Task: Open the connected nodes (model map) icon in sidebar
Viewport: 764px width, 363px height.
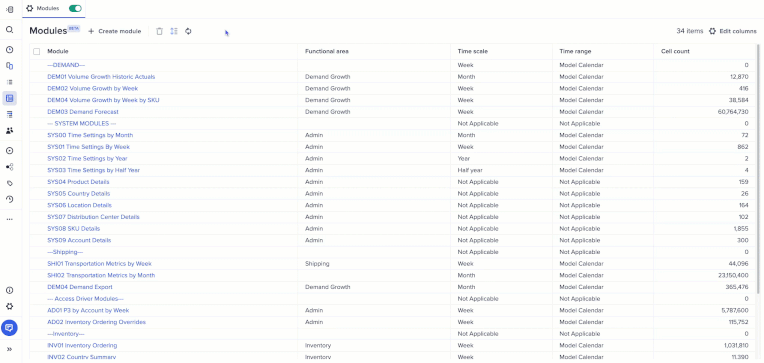Action: point(9,167)
